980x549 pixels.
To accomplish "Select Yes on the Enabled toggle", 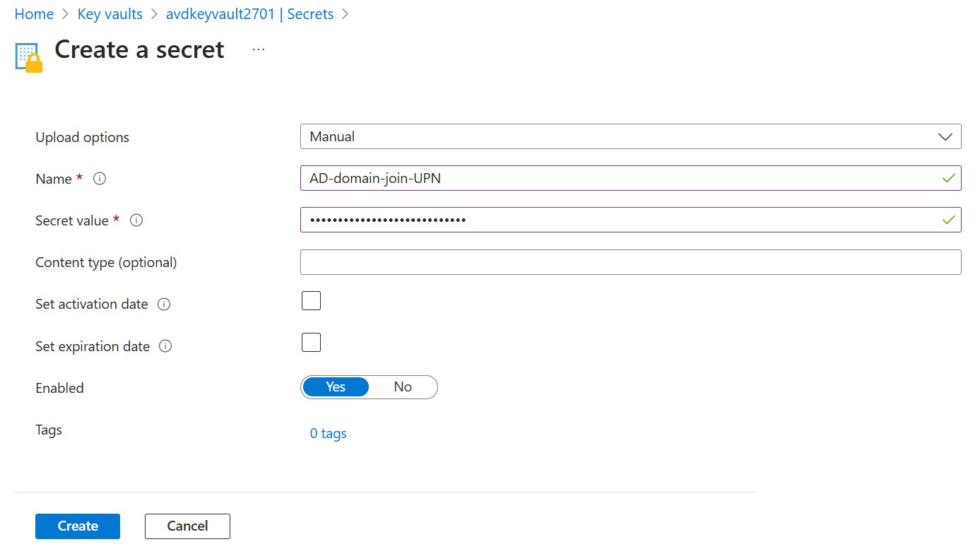I will pyautogui.click(x=336, y=387).
